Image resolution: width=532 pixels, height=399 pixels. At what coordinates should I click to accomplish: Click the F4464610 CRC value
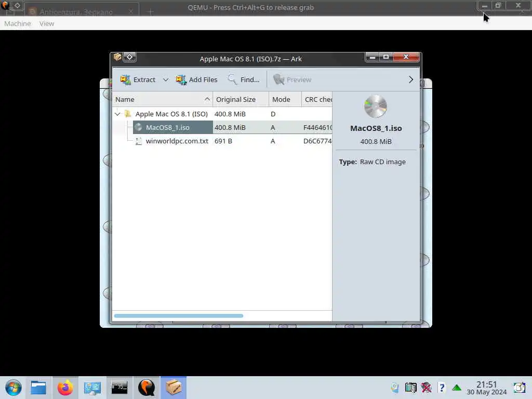317,128
